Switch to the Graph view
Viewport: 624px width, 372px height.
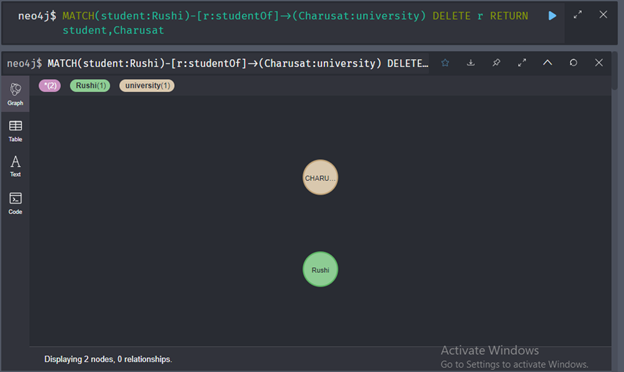pos(15,94)
